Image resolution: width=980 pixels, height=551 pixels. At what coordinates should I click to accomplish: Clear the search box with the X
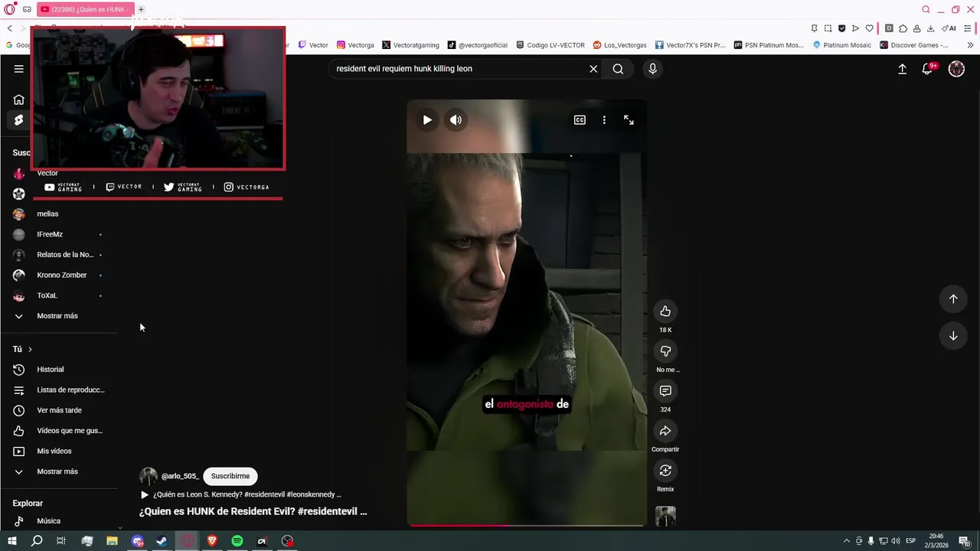coord(593,69)
